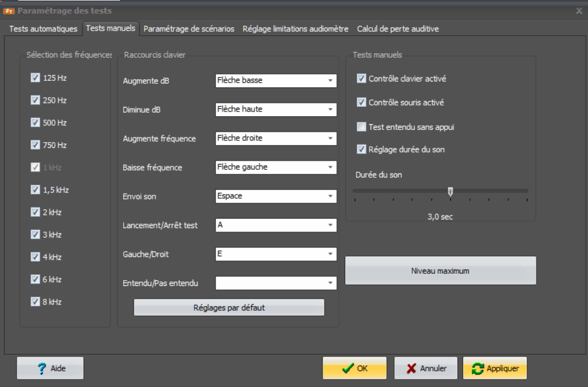Disable Contrôle souris activé checkbox
This screenshot has width=588, height=387.
361,103
